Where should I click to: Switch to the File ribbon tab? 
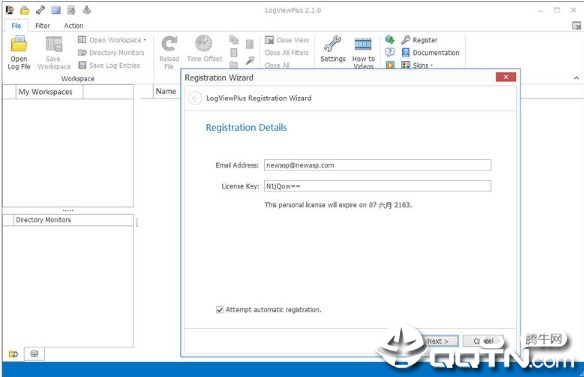click(x=16, y=25)
